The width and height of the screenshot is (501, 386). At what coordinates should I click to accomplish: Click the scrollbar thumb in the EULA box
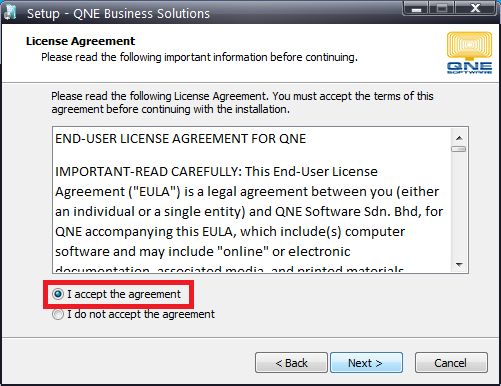pos(459,149)
